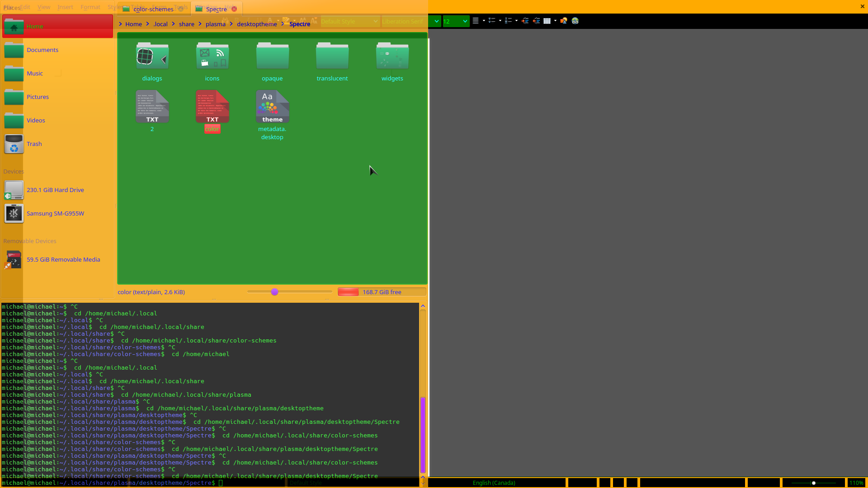
Task: Select the color text file
Action: point(212,111)
